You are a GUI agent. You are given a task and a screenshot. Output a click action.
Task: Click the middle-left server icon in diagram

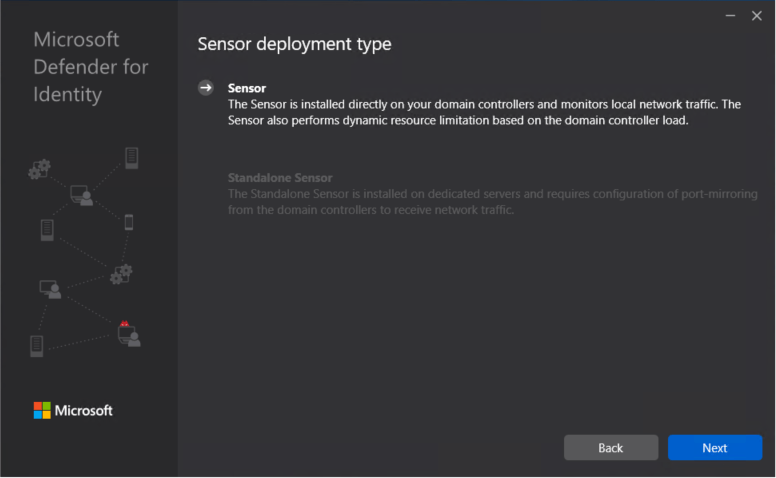coord(47,229)
